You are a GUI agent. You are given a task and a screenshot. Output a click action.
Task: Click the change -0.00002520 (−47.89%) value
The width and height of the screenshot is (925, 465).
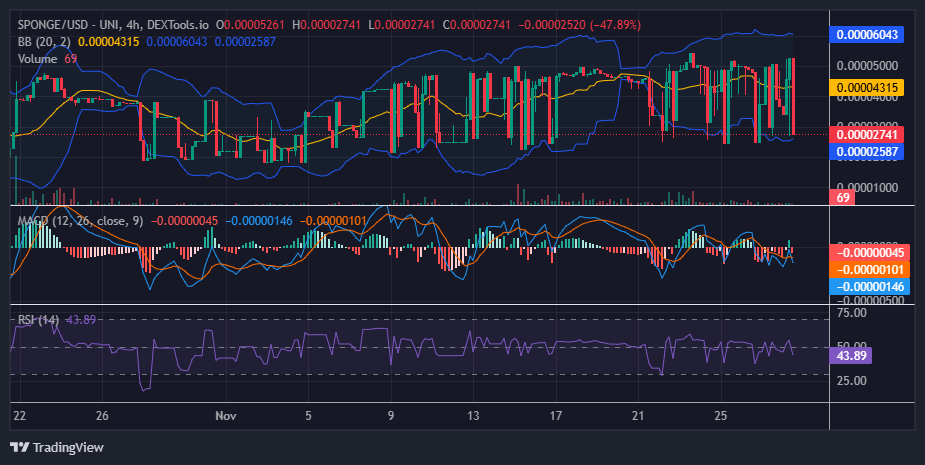pyautogui.click(x=579, y=25)
